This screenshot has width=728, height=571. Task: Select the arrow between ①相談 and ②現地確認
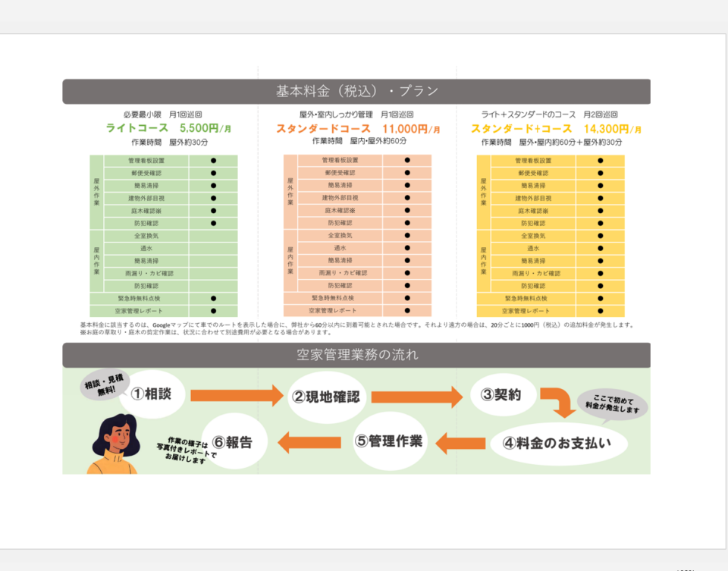click(236, 395)
